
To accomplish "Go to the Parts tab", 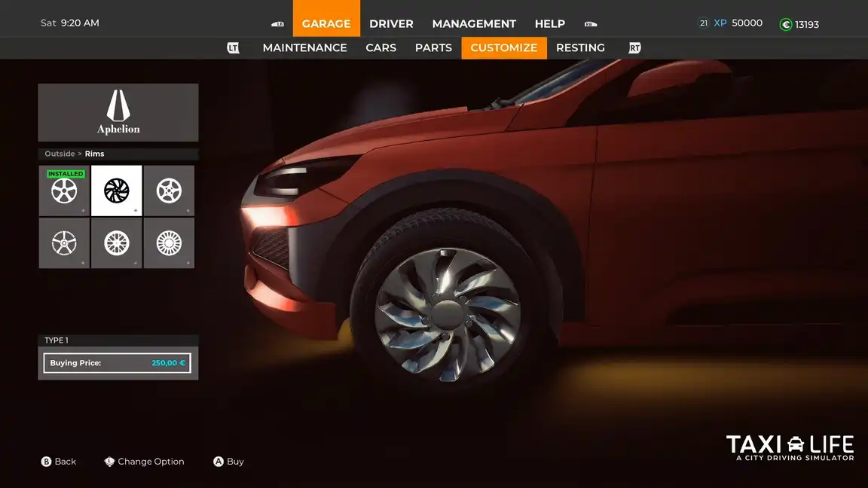I will pyautogui.click(x=433, y=47).
